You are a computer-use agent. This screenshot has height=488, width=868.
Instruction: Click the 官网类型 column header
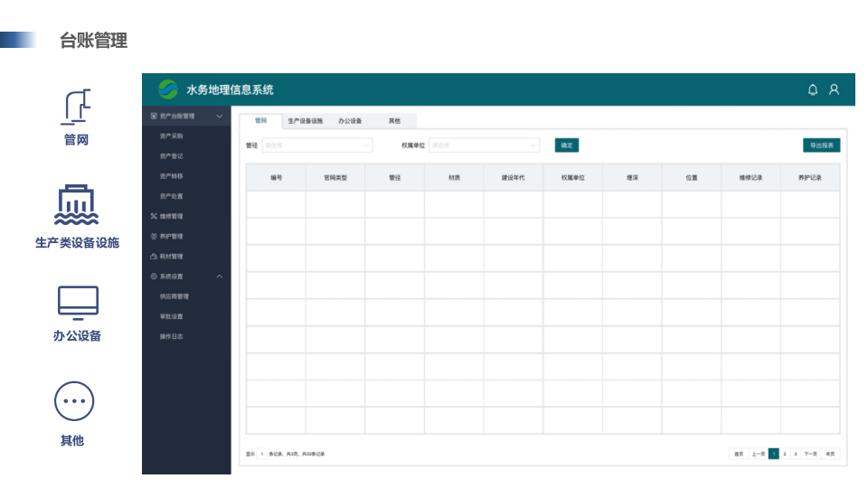tap(335, 178)
